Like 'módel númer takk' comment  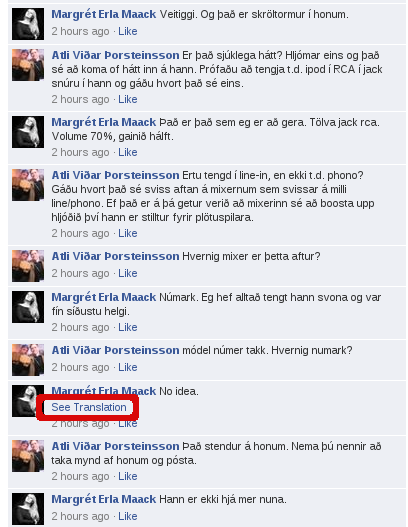click(x=128, y=367)
